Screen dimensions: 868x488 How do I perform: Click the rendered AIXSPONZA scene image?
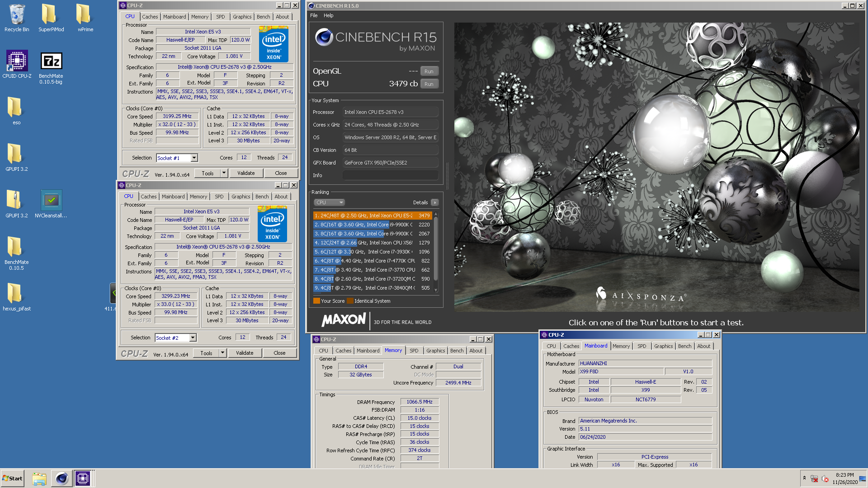(x=656, y=167)
